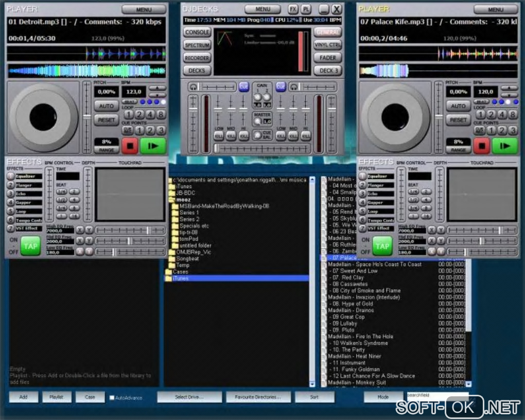Assign X axis to left High EQ Freq
This screenshot has width=525, height=420.
[80, 230]
